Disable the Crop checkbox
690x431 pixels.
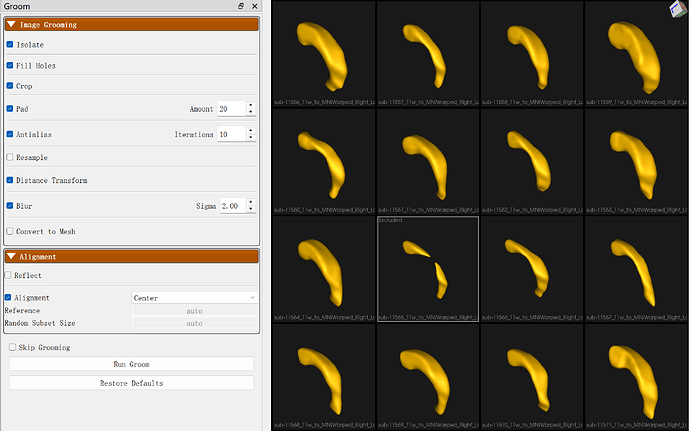tap(10, 85)
